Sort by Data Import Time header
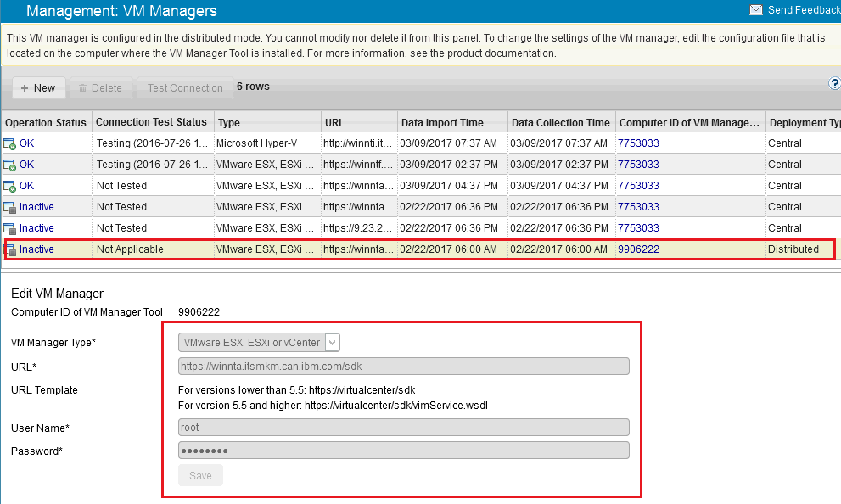This screenshot has width=841, height=504. click(452, 123)
